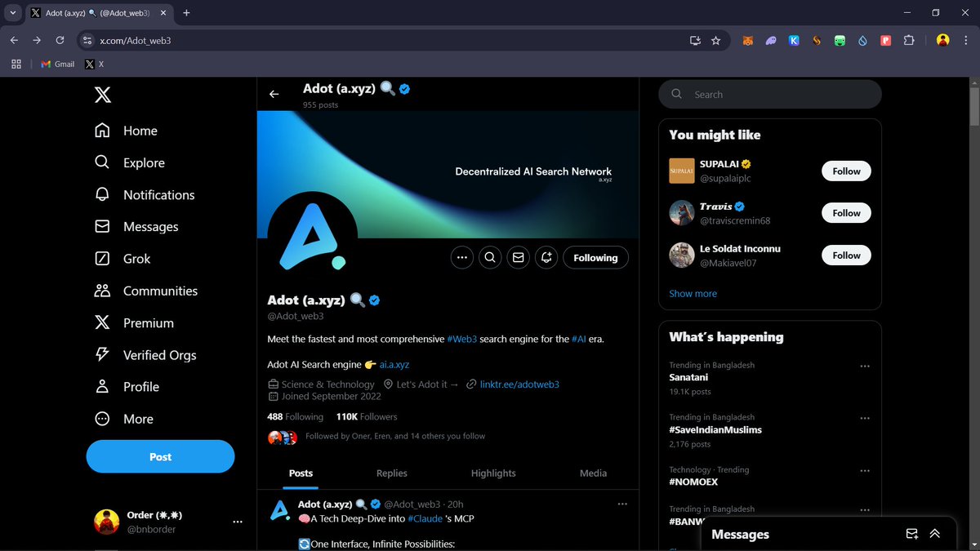Open the ai.a.xyz link

394,364
